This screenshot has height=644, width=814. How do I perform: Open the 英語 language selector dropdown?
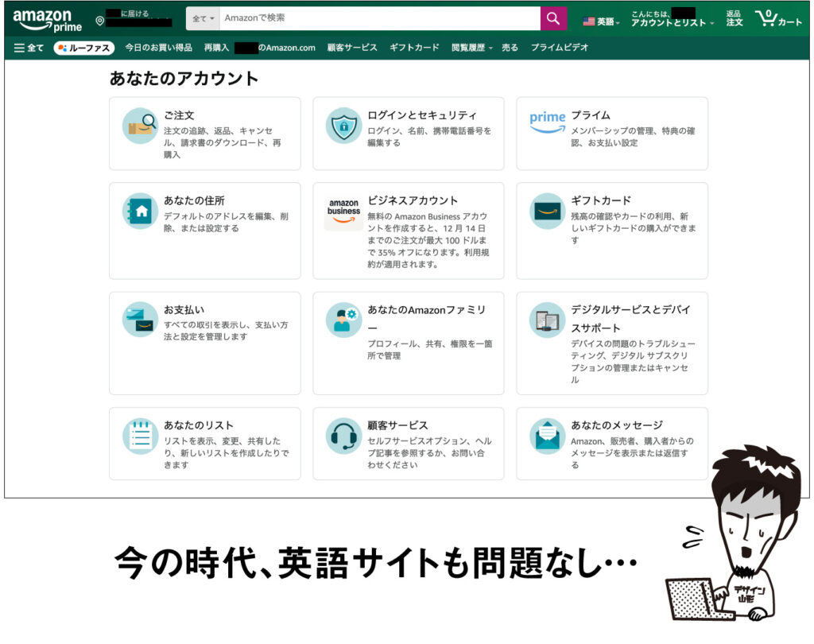coord(601,21)
